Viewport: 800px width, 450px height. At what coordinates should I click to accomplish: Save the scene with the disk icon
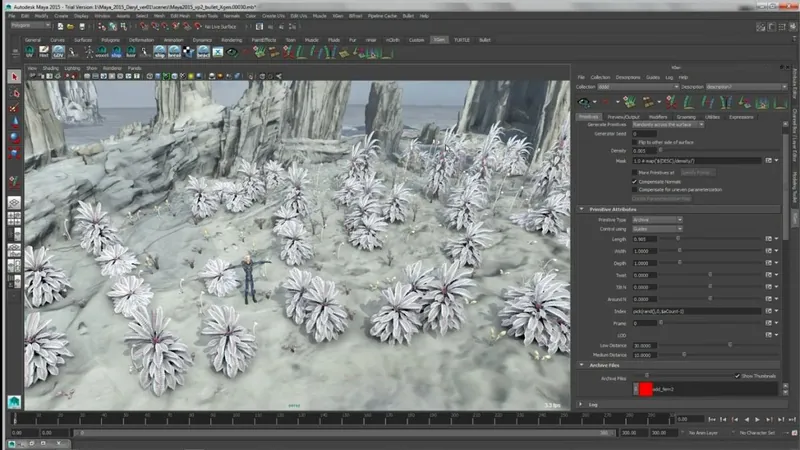tap(82, 27)
